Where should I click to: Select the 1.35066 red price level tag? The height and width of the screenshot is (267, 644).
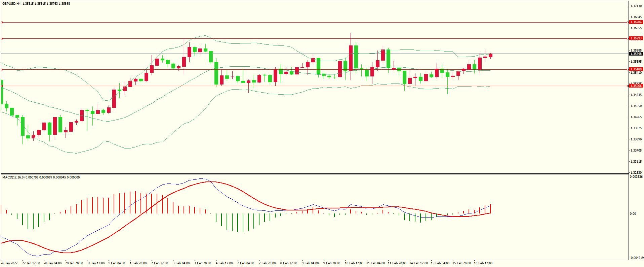pyautogui.click(x=636, y=86)
